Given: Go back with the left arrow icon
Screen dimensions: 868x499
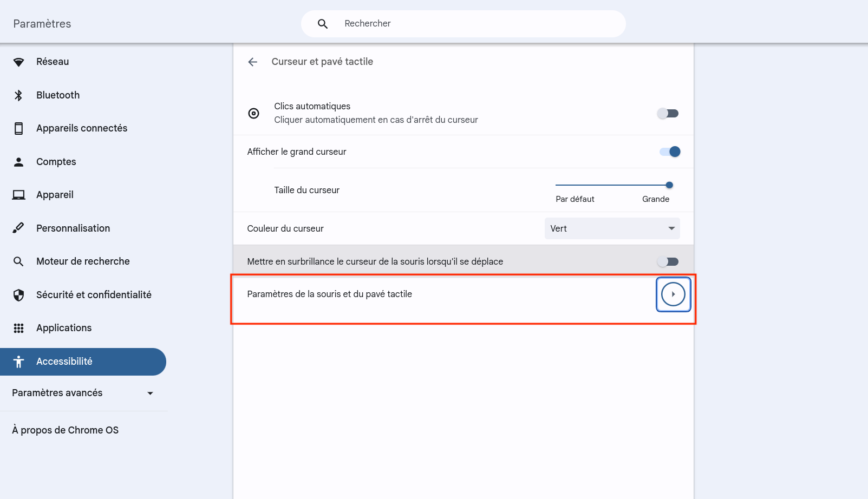Looking at the screenshot, I should click(x=252, y=62).
